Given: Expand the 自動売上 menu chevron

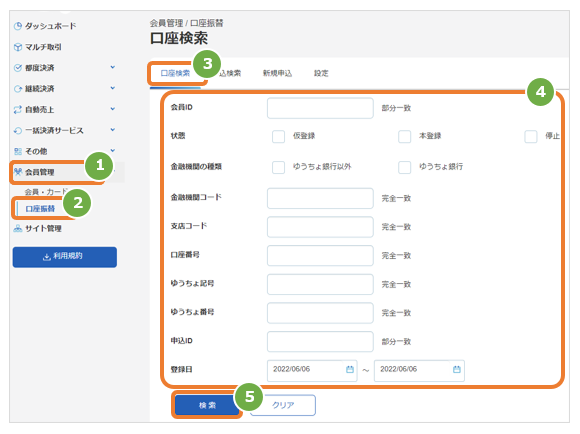Looking at the screenshot, I should [113, 109].
